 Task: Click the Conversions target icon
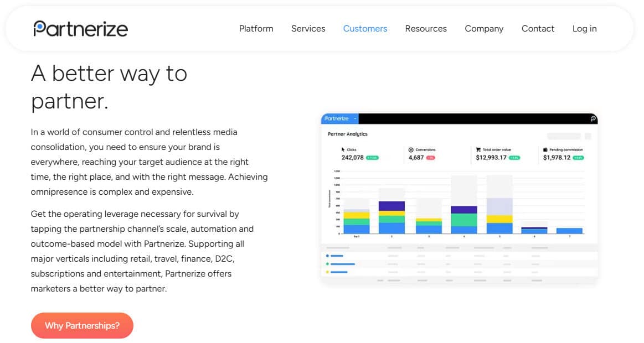click(x=411, y=149)
